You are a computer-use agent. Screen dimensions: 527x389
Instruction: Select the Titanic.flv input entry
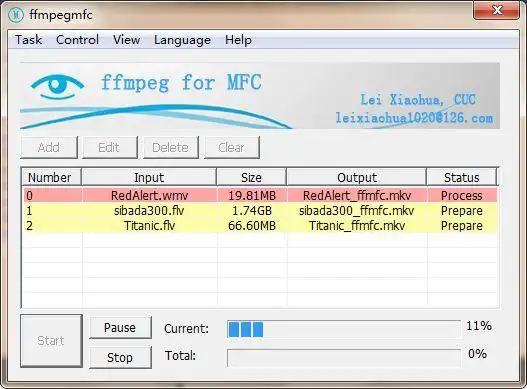149,225
